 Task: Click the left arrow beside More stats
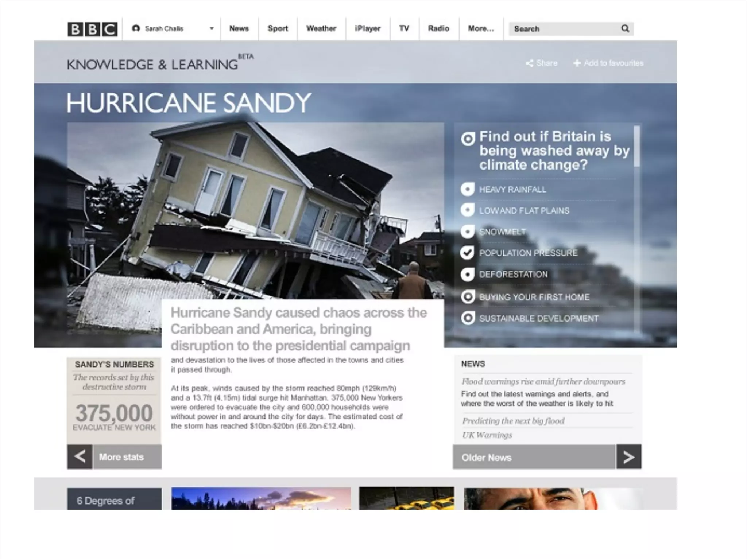point(80,456)
